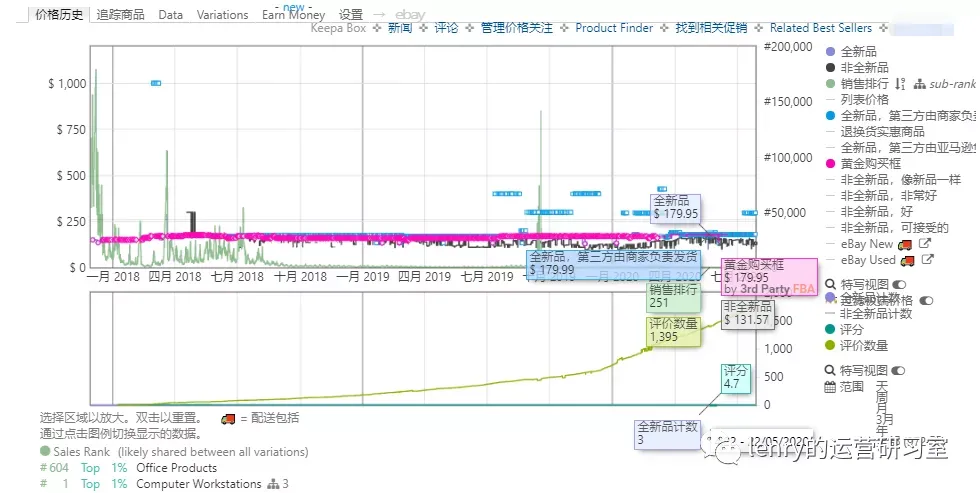Image resolution: width=980 pixels, height=493 pixels.
Task: Click sub-rank hierarchy icon
Action: coord(919,84)
